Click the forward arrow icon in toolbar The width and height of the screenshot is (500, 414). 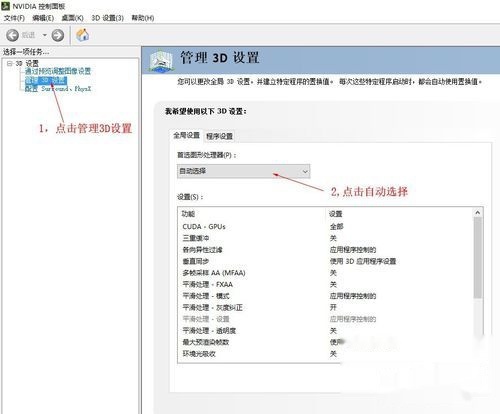58,35
